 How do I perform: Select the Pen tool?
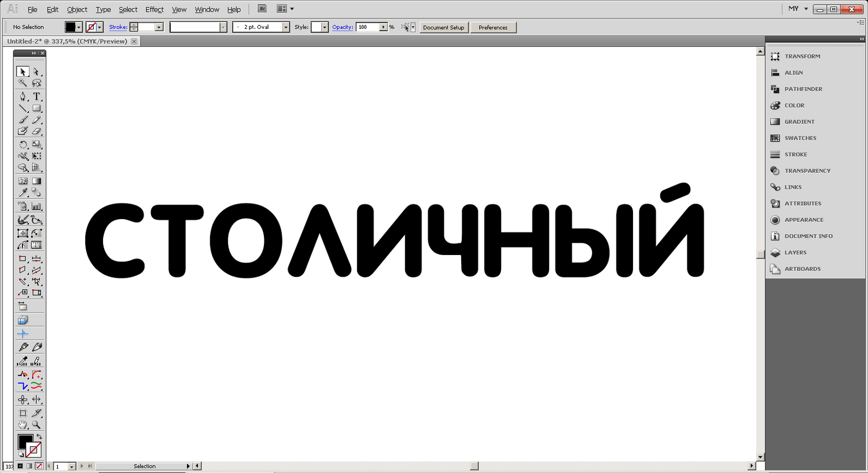[23, 97]
